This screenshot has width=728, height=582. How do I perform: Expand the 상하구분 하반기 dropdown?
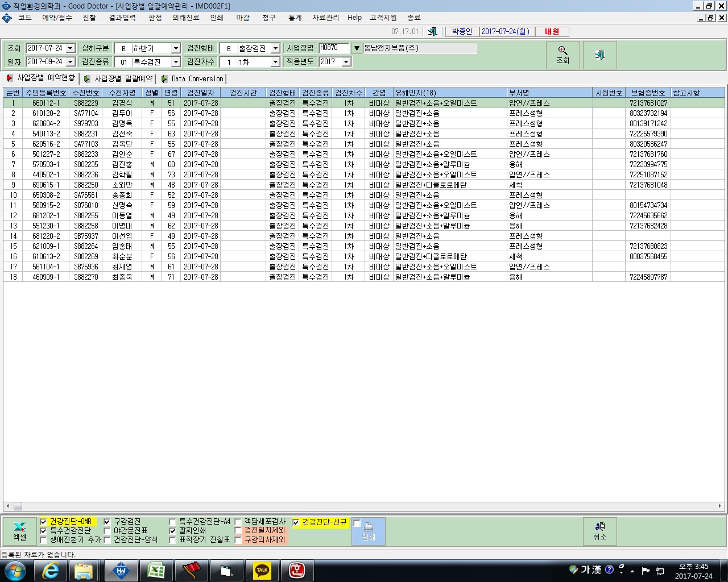pyautogui.click(x=176, y=48)
